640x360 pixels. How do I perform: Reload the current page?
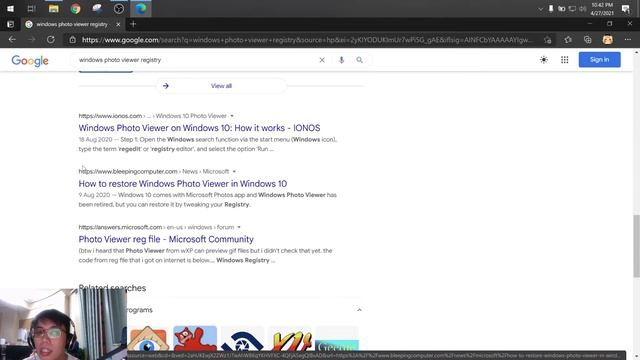click(51, 40)
